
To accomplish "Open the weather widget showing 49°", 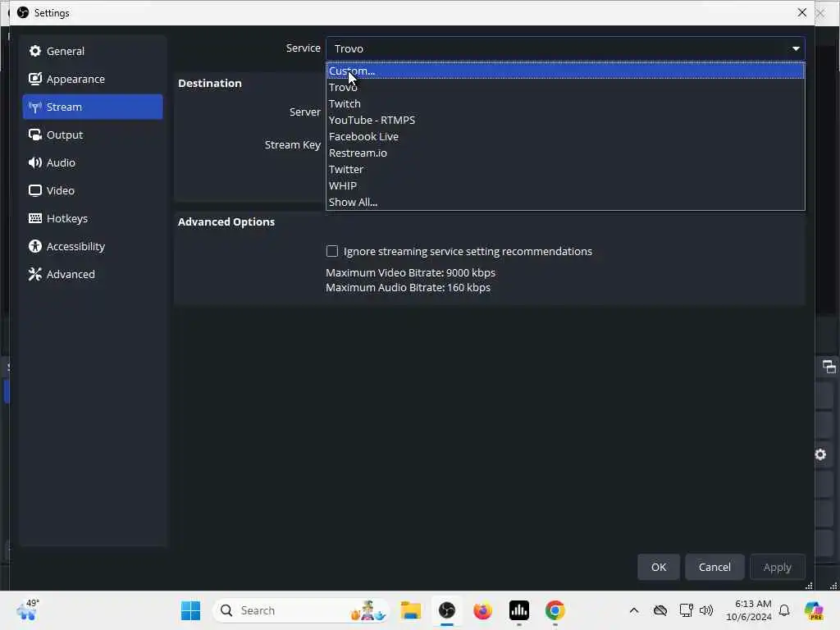I will click(27, 609).
